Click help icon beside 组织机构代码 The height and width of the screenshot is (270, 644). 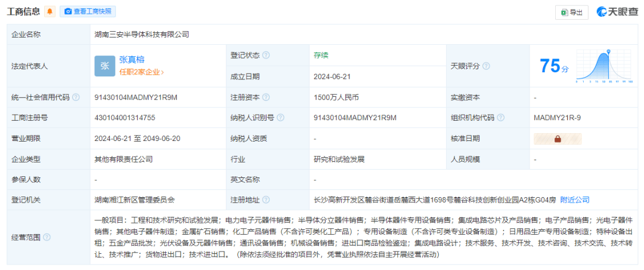pyautogui.click(x=501, y=118)
